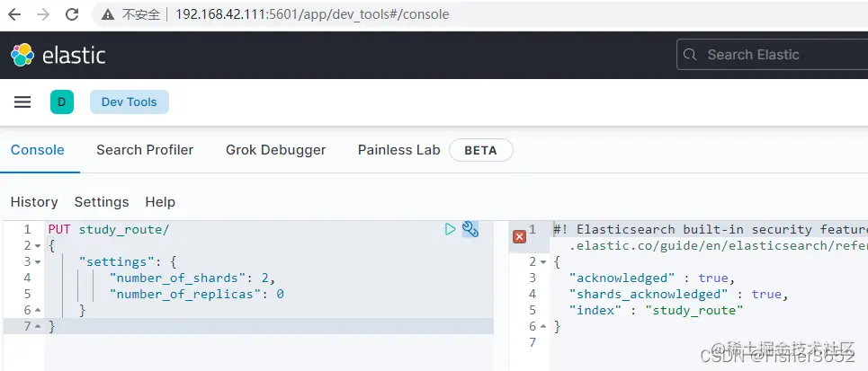Click the PUT study_route/ request line
The image size is (868, 371).
click(x=109, y=229)
